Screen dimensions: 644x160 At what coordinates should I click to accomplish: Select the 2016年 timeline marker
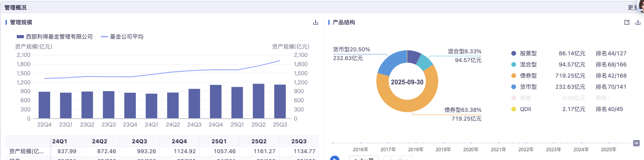[x=361, y=149]
